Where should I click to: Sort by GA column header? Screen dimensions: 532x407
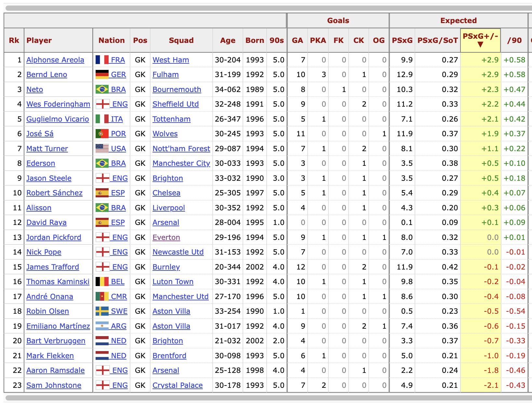[x=297, y=40]
